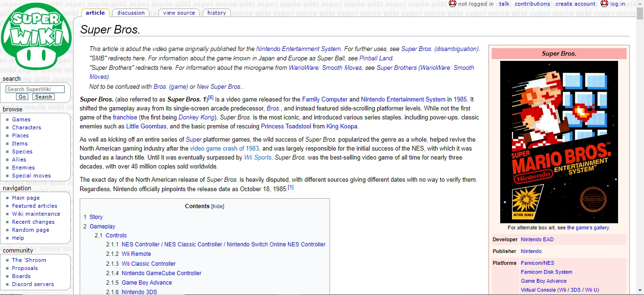Open the 1985 link in the intro
Image resolution: width=644 pixels, height=295 pixels.
[x=460, y=100]
